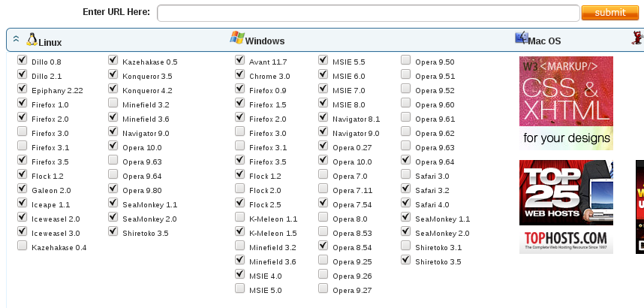Open the Top 25 Web Hosts ad
The height and width of the screenshot is (308, 644).
point(566,207)
